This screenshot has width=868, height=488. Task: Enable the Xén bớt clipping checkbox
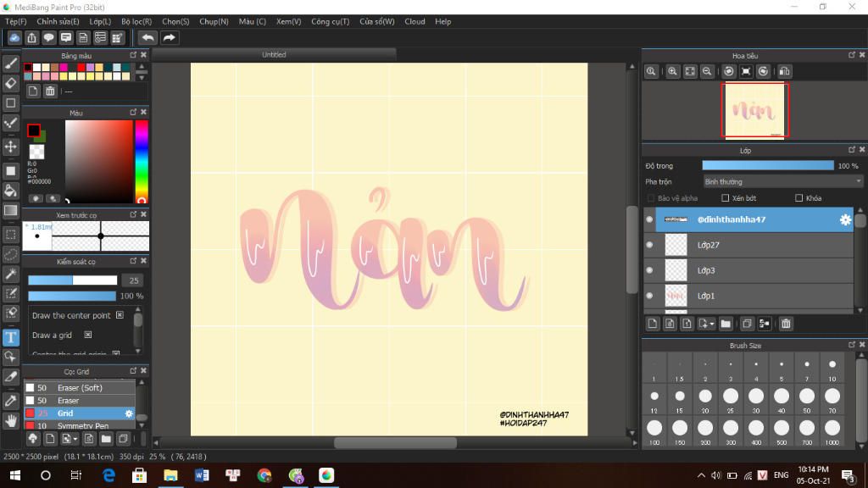point(726,198)
